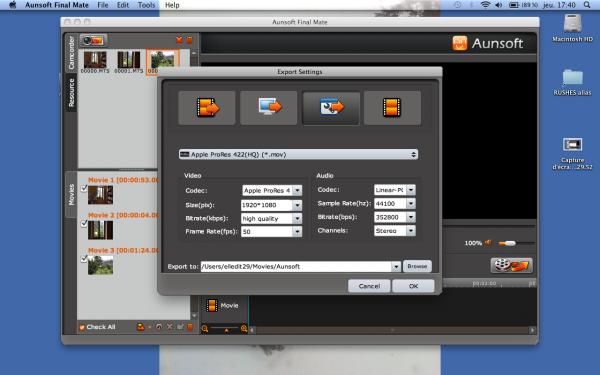This screenshot has height=375, width=600.
Task: Click the trash icon above camcorder clips
Action: (189, 40)
